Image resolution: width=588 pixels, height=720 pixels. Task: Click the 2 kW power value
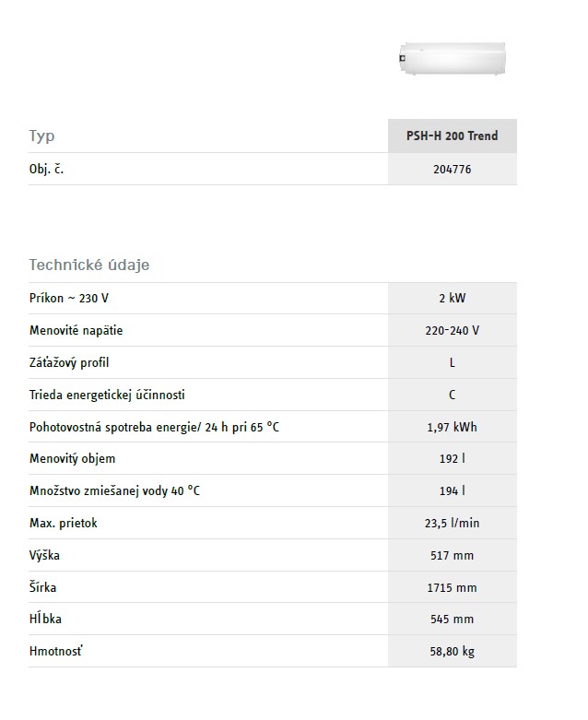click(452, 299)
